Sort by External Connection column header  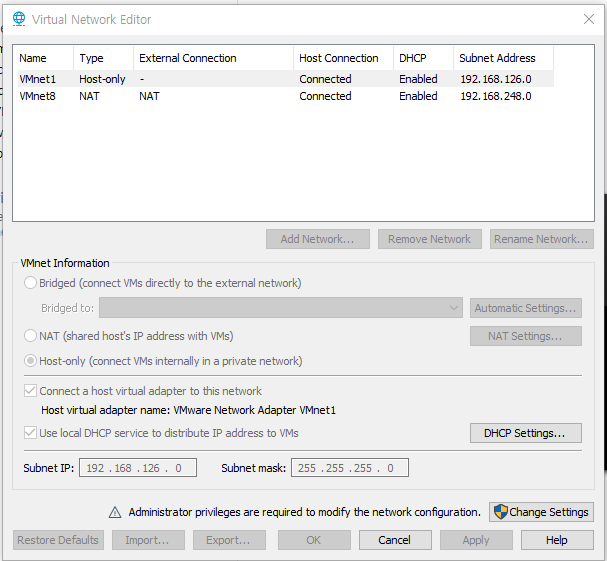(213, 58)
